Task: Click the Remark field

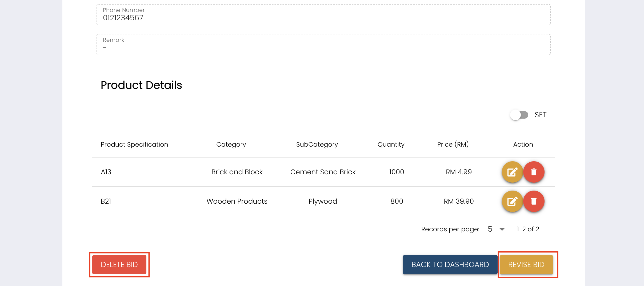Action: tap(323, 45)
